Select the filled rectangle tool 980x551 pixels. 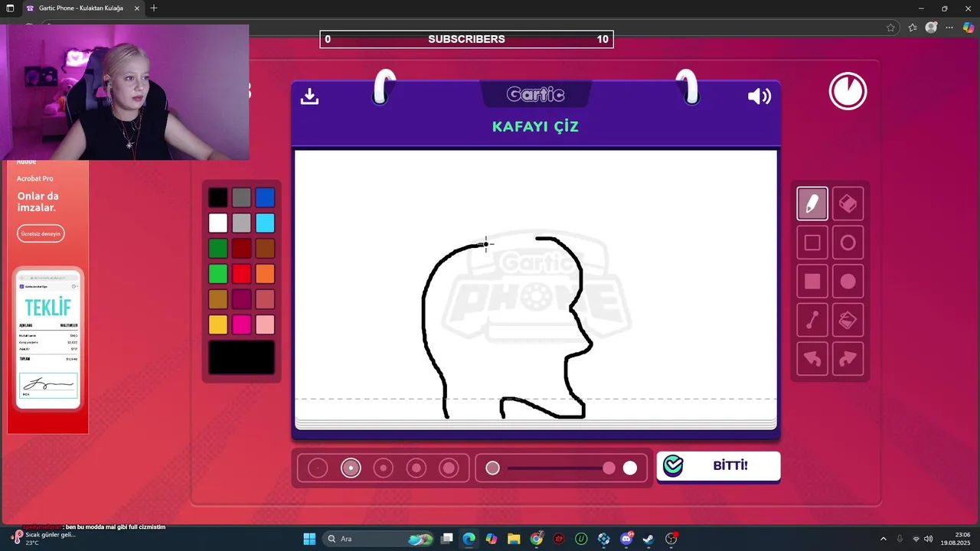point(812,282)
